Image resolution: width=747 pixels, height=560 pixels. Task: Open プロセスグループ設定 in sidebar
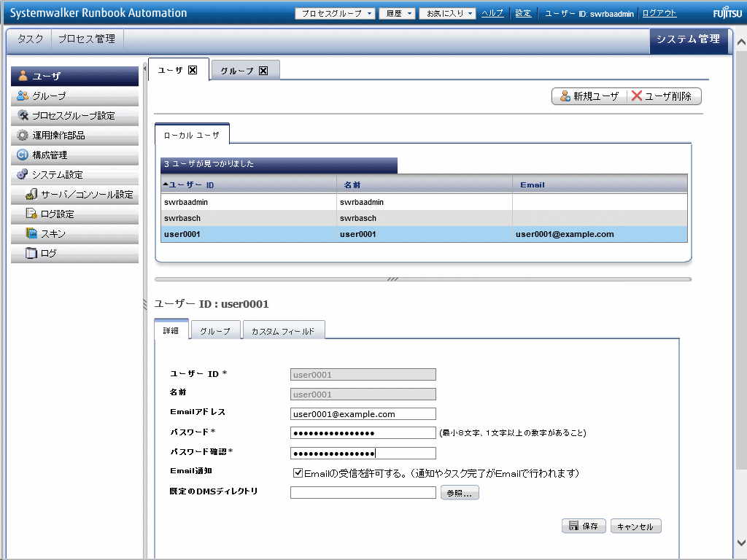tap(75, 116)
